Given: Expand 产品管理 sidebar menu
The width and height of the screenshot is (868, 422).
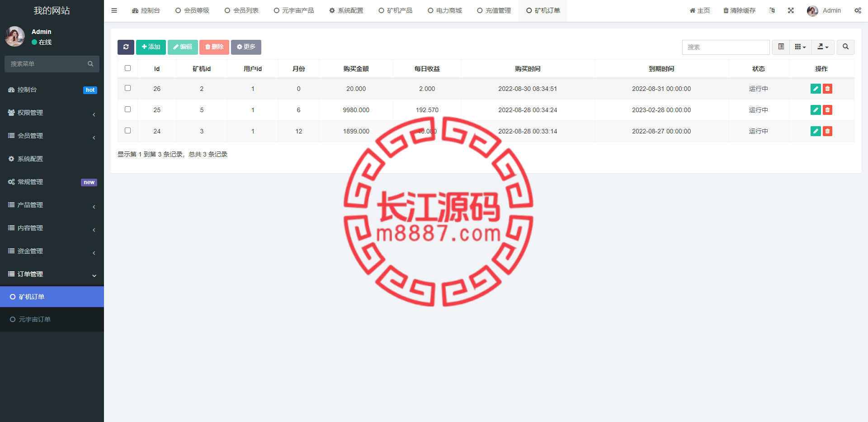Looking at the screenshot, I should coord(52,205).
